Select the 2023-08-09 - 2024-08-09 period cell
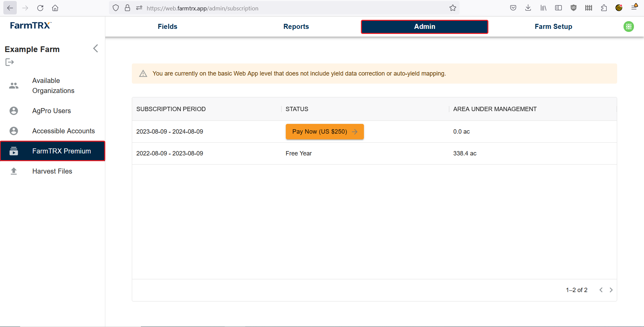644x327 pixels. coord(170,132)
